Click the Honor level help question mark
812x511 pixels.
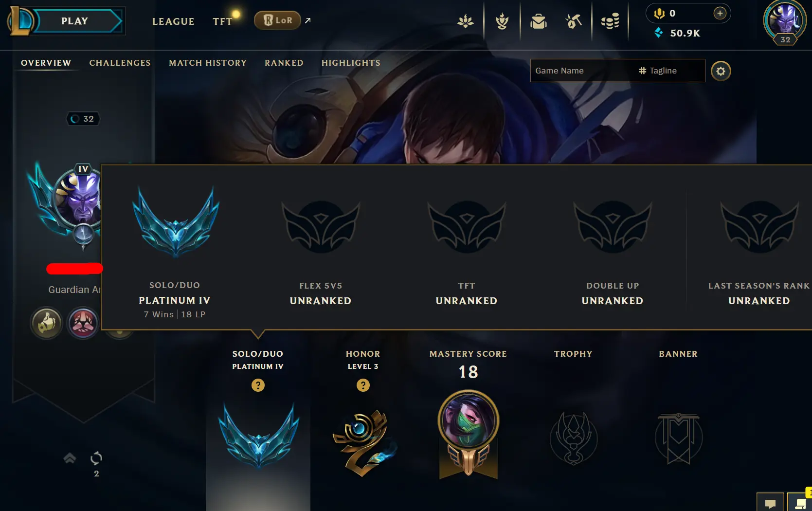tap(363, 385)
